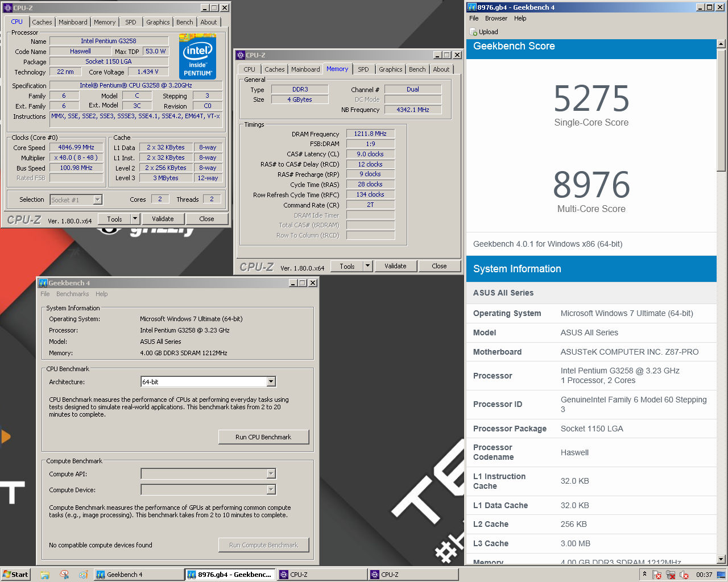Expand the Compute API combo box
This screenshot has width=728, height=582.
coord(271,474)
